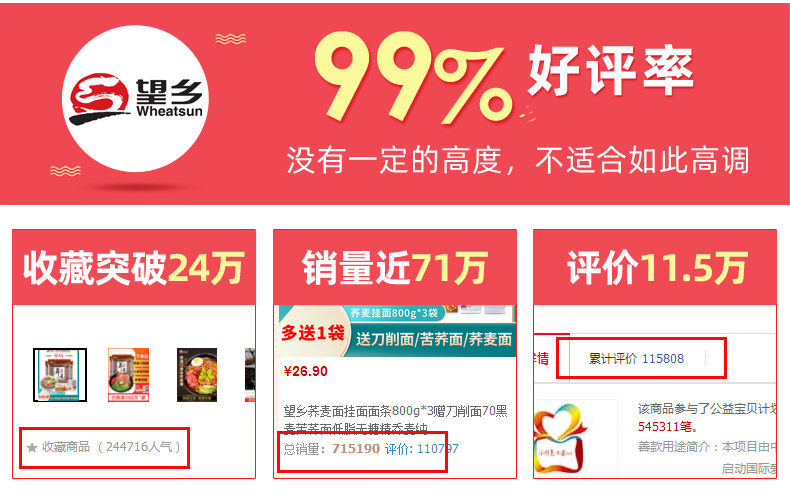790x501 pixels.
Task: Click the partially visible fourth product thumbnail
Action: point(250,374)
